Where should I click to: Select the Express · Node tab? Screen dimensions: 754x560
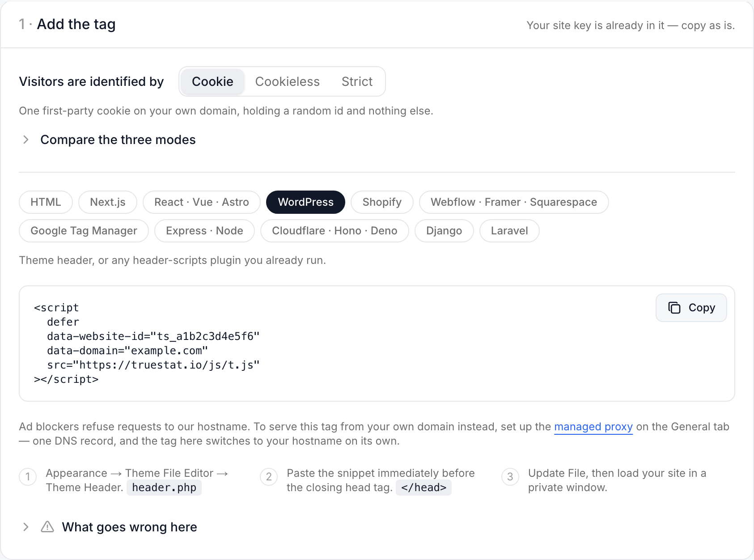pyautogui.click(x=204, y=231)
